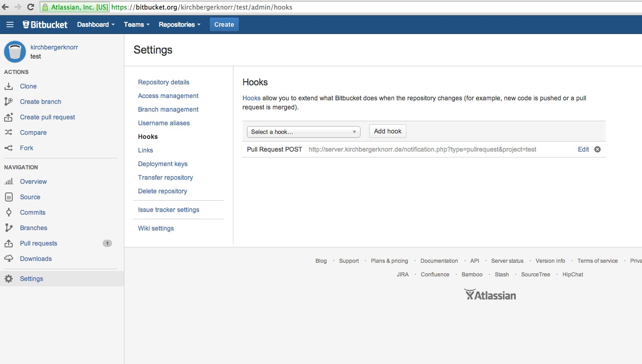
Task: Delete the Pull Request POST hook
Action: tap(598, 149)
